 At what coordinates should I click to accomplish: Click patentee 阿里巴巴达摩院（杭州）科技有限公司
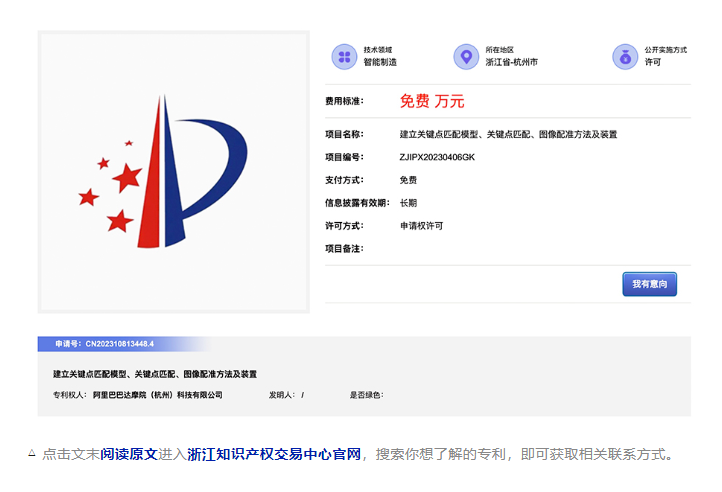[157, 395]
